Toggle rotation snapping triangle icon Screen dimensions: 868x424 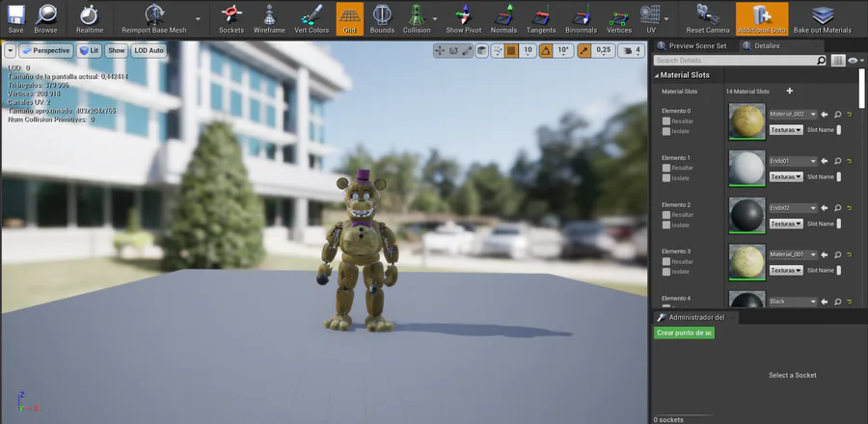pyautogui.click(x=546, y=51)
